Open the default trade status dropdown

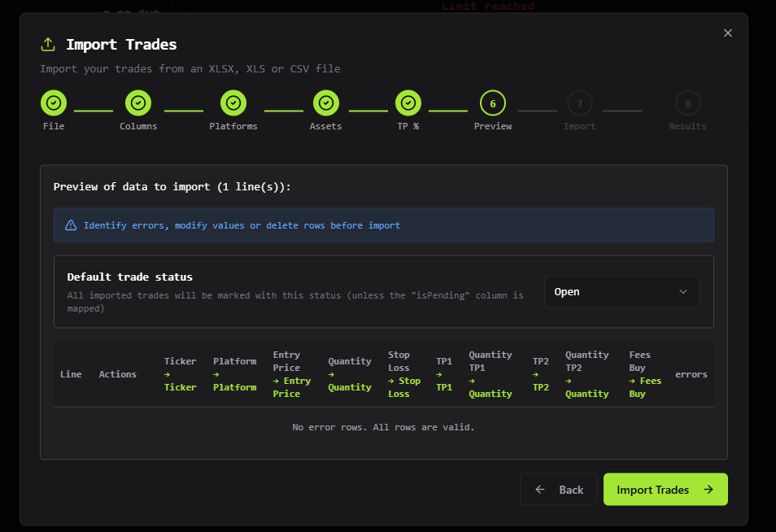(x=621, y=290)
